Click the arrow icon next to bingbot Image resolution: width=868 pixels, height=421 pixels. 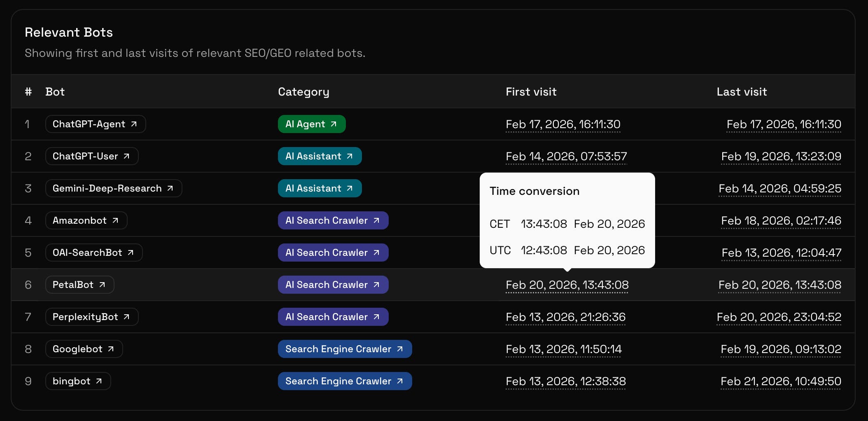pyautogui.click(x=99, y=381)
